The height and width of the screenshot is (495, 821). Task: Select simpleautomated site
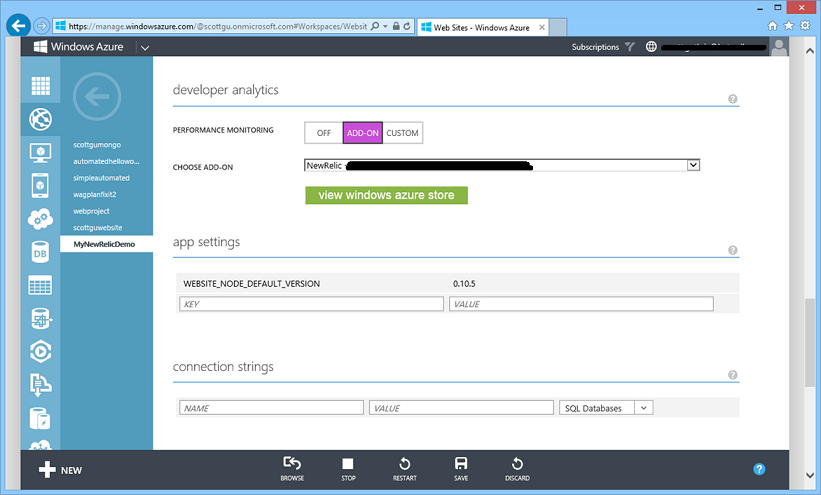102,178
